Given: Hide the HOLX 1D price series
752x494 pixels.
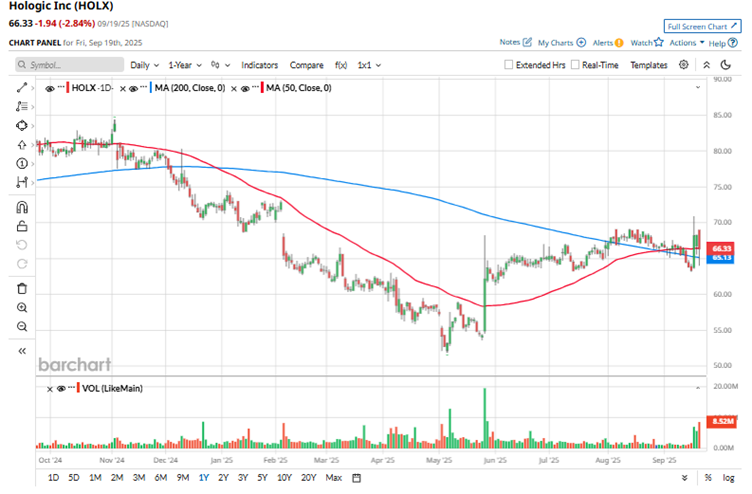Looking at the screenshot, I should pos(49,88).
